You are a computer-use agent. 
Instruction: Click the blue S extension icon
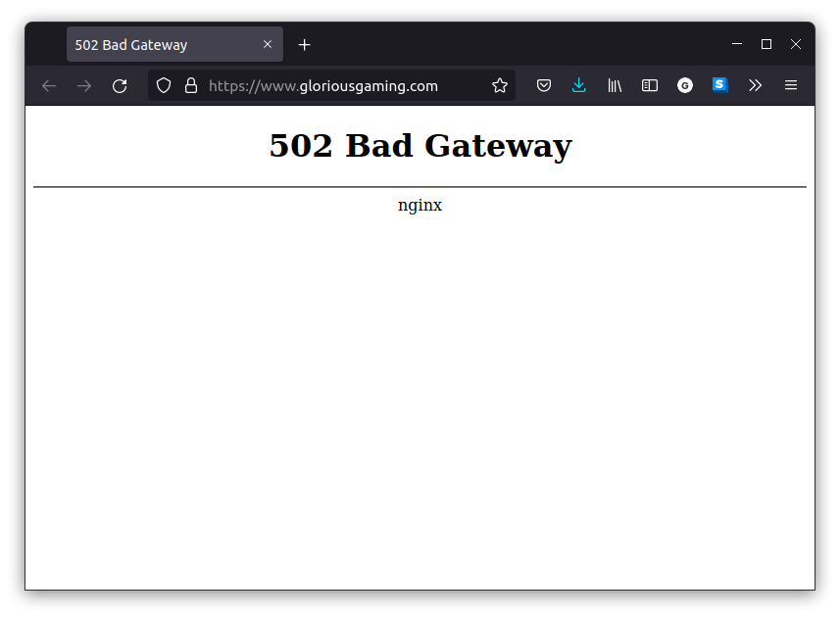720,85
